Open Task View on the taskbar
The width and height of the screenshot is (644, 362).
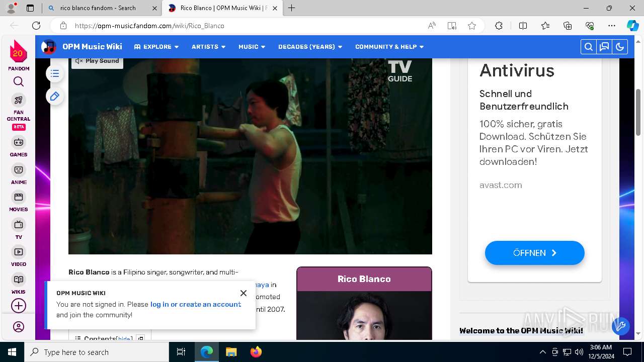click(x=181, y=352)
